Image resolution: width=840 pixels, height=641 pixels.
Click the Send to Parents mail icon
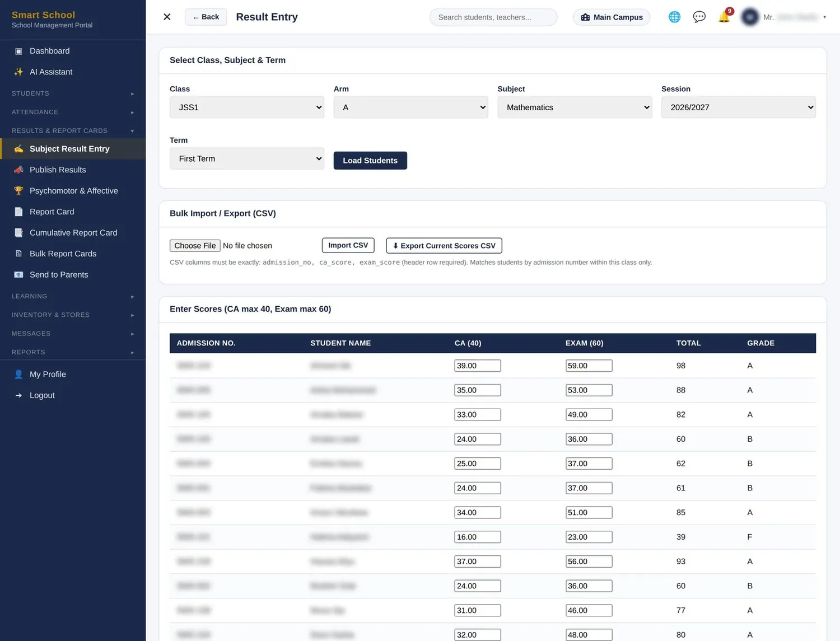[18, 274]
